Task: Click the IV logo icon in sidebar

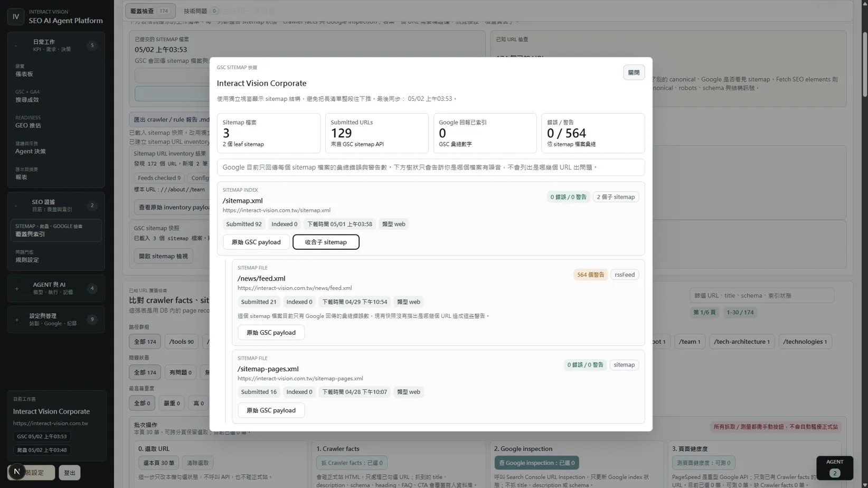Action: point(16,16)
